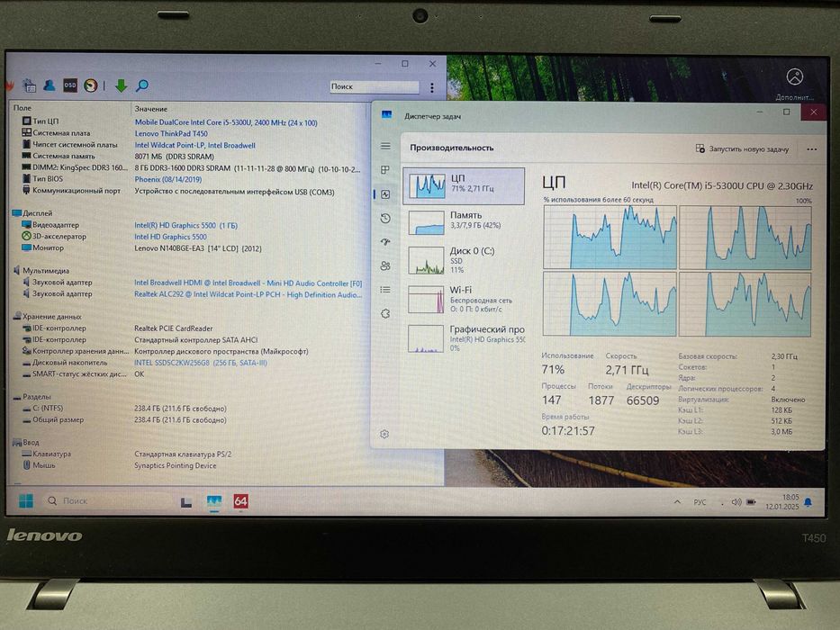The image size is (840, 630).
Task: Open the clock showing 18:05 12.01.2025
Action: point(781,502)
